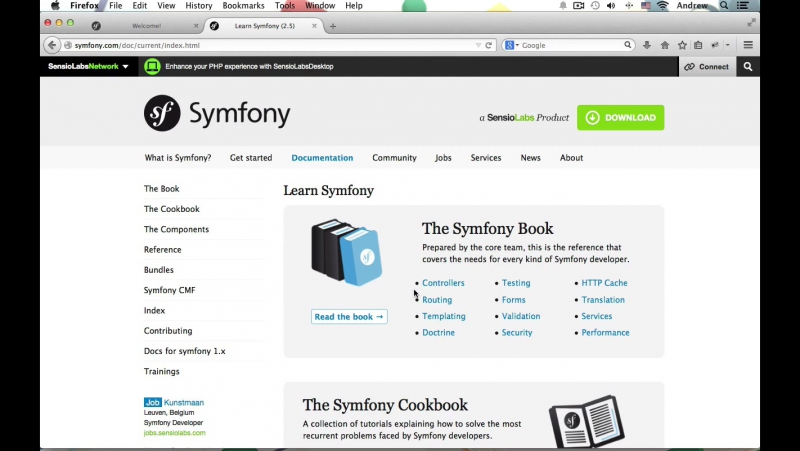Open the Kunstmaan job listing link
The width and height of the screenshot is (800, 451).
click(184, 402)
